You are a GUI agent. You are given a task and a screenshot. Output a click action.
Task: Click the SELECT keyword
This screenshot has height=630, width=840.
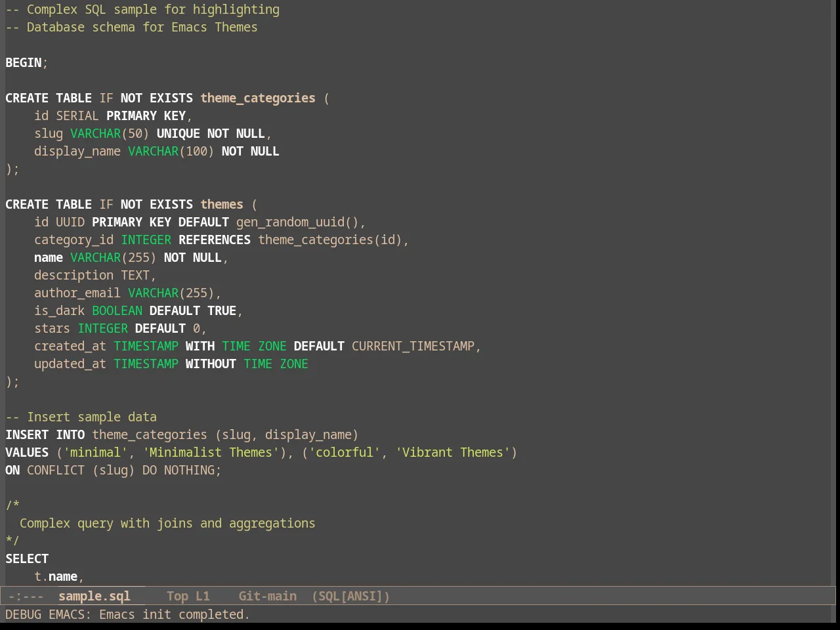[x=27, y=558]
